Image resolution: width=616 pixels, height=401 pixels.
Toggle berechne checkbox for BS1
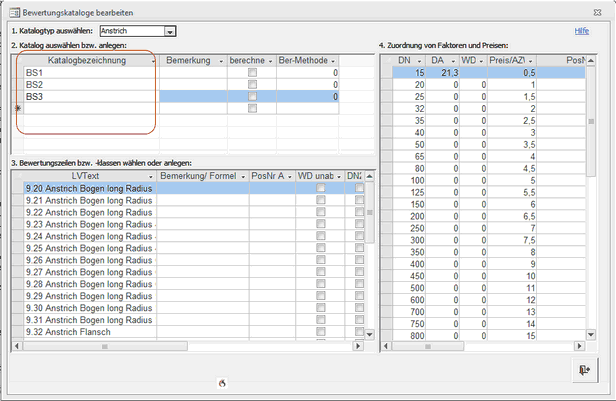[253, 73]
